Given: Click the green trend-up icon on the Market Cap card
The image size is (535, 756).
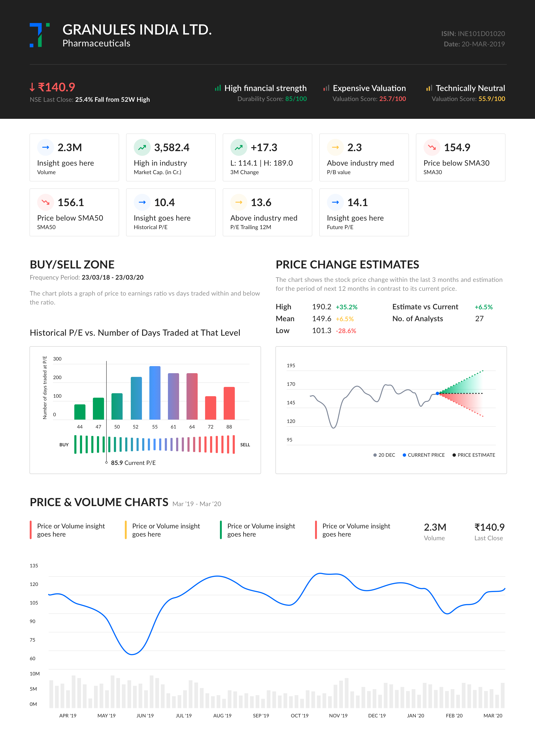Looking at the screenshot, I should tap(142, 147).
